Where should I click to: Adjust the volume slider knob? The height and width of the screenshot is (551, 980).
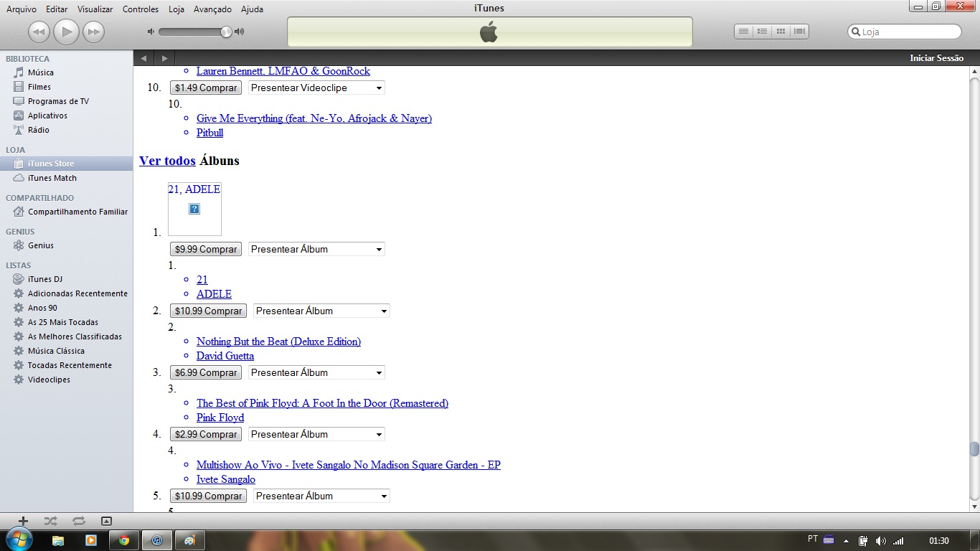pos(227,32)
